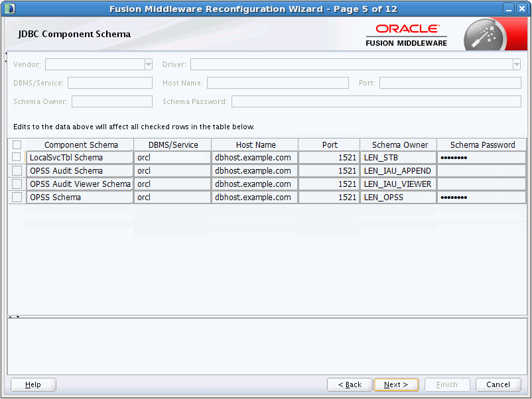Click the password cell for OPSS Schema

(x=482, y=197)
